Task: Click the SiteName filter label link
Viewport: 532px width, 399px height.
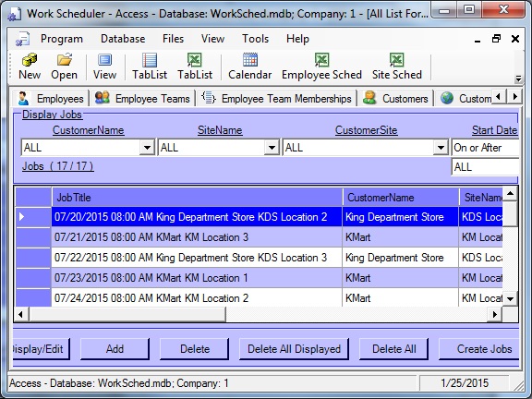Action: point(220,130)
